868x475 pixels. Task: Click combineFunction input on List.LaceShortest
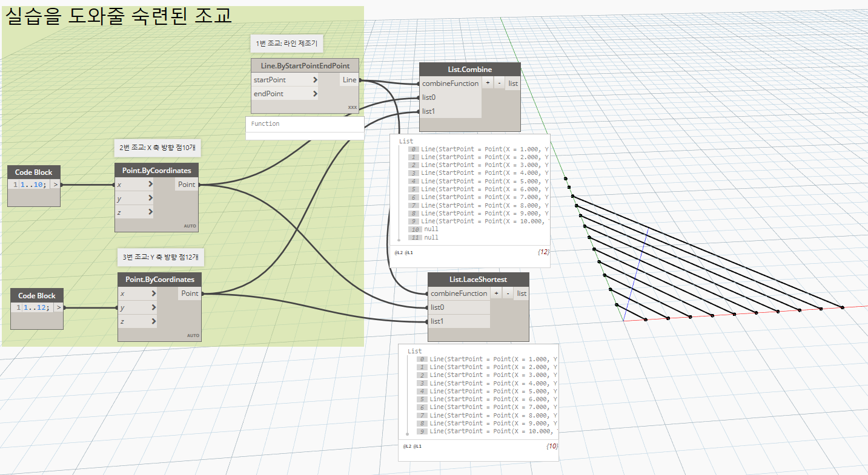(459, 293)
